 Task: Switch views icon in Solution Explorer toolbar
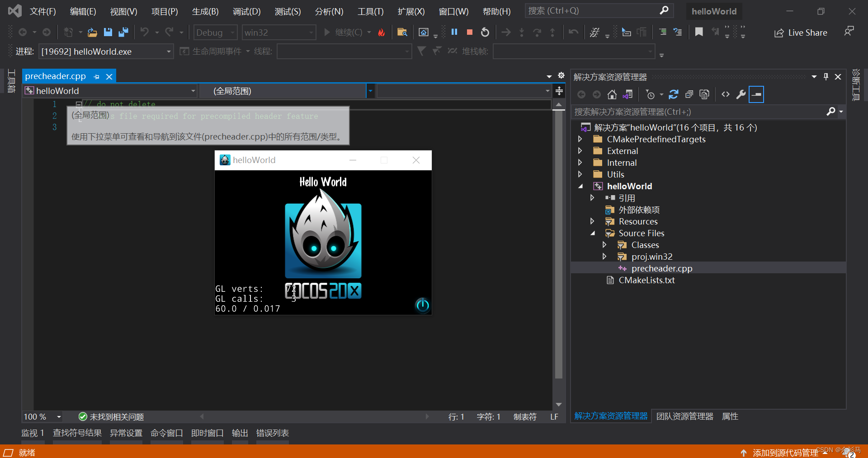pyautogui.click(x=627, y=94)
